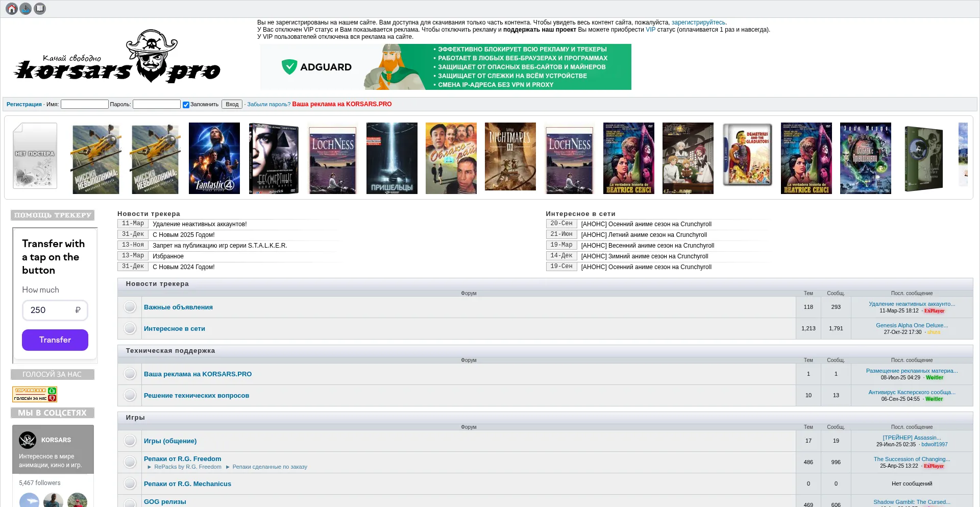Open the Fantastic 4 movie poster

click(214, 158)
